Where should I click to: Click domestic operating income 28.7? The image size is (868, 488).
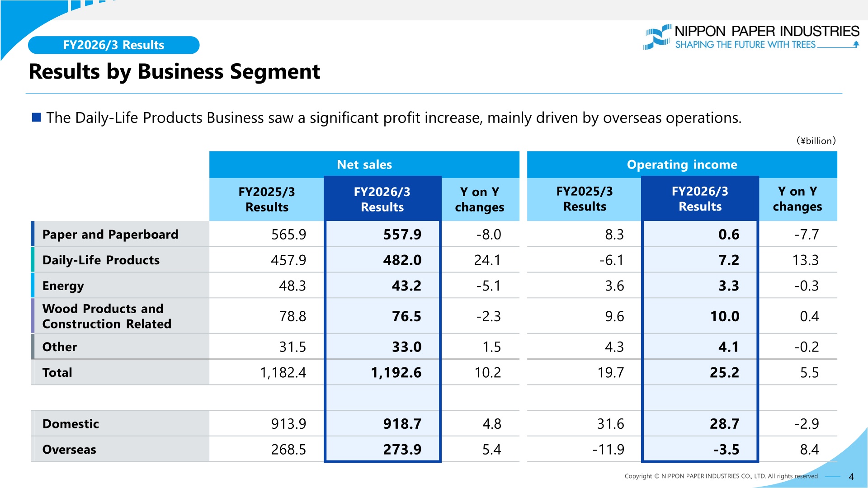725,424
